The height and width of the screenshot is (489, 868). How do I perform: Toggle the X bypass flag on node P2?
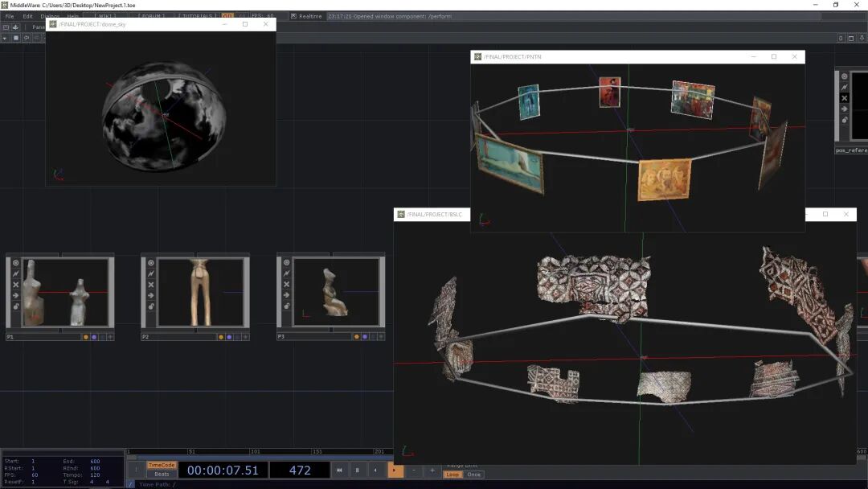point(150,285)
